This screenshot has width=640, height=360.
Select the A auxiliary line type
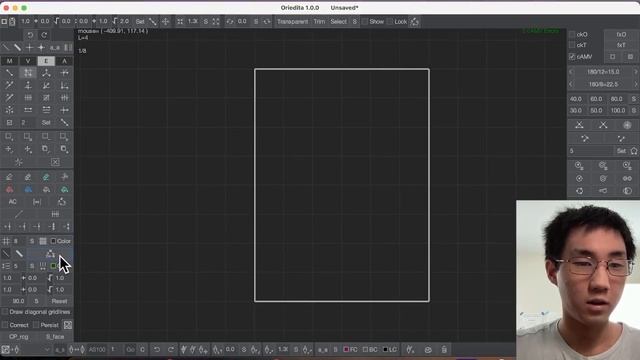pyautogui.click(x=64, y=61)
